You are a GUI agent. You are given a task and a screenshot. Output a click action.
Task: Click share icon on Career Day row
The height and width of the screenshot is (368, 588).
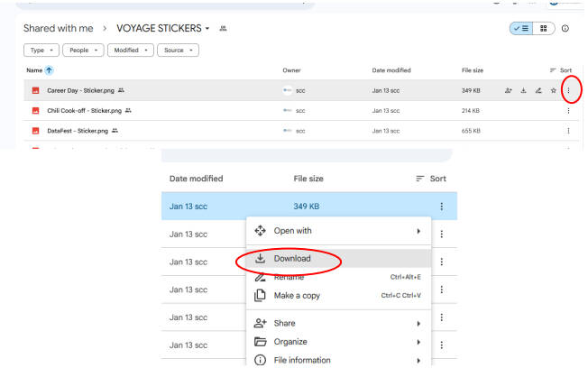coord(509,90)
